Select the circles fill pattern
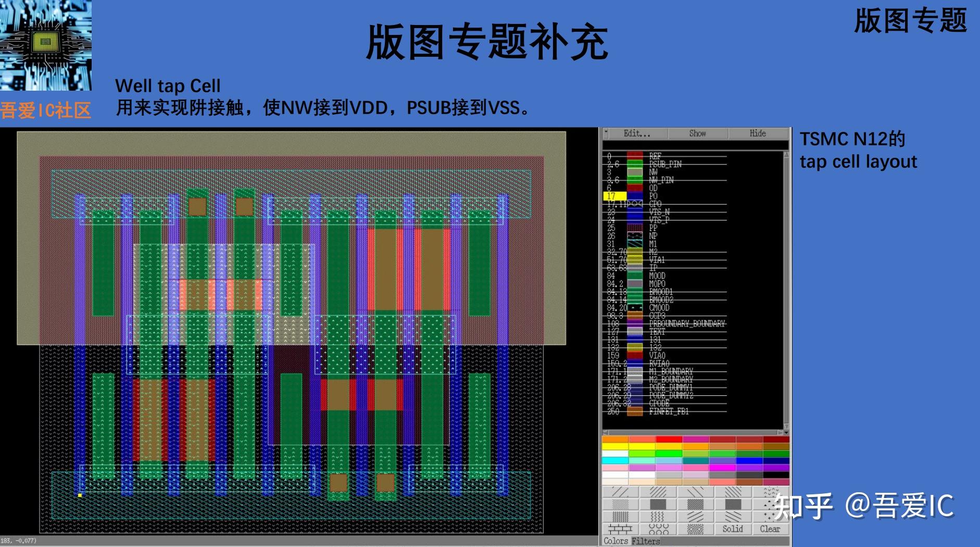Viewport: 980px width, 547px height. tap(659, 529)
